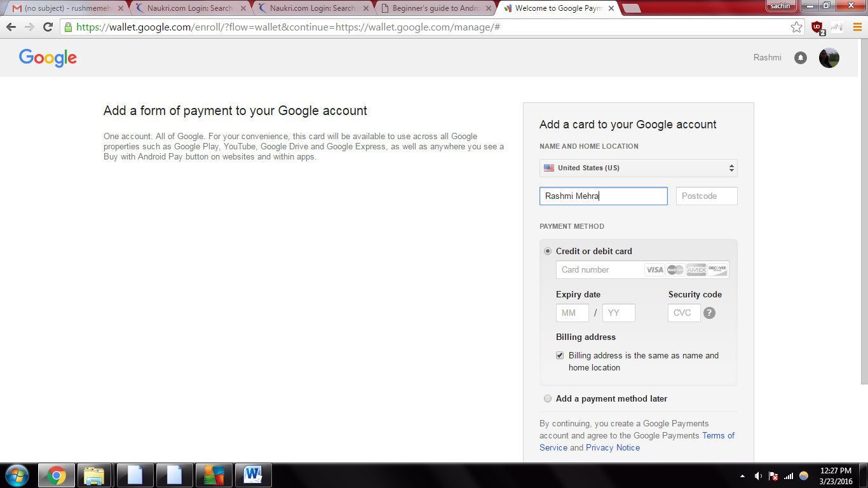868x488 pixels.
Task: Open the notifications bell icon
Action: pyautogui.click(x=801, y=58)
